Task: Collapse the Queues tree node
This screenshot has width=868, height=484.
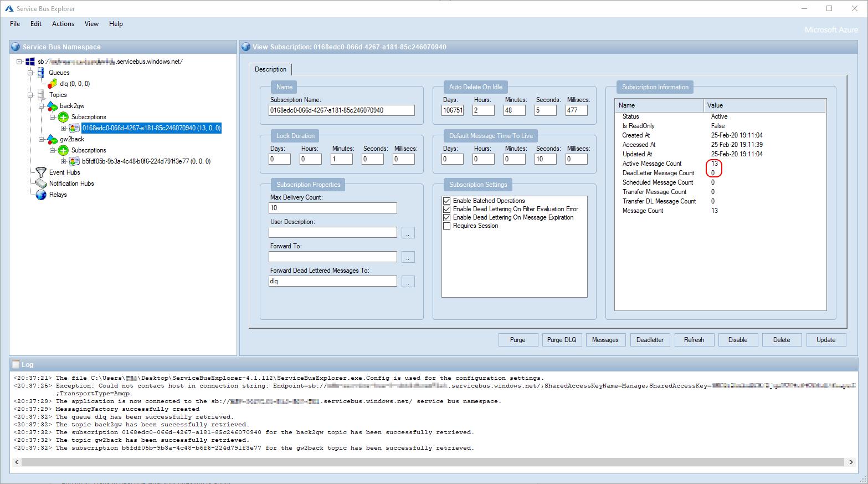Action: [x=30, y=73]
